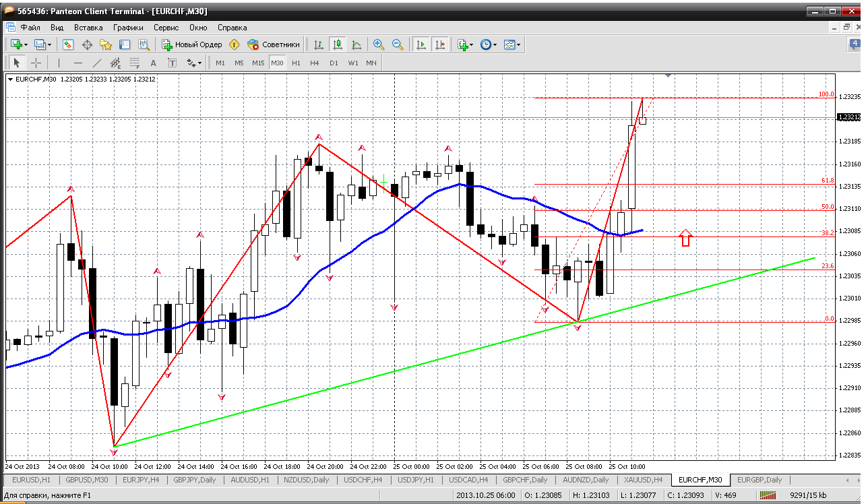Switch timeframe to D1
This screenshot has width=868, height=504.
pos(334,63)
